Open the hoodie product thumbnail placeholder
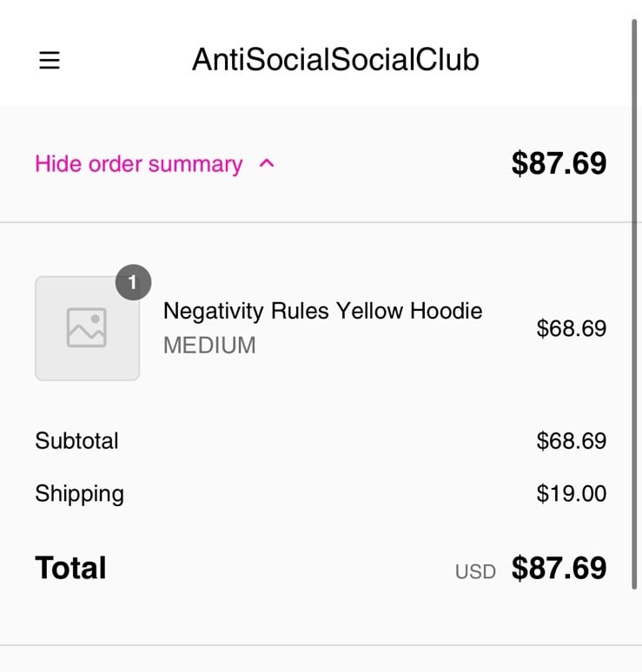Screen dimensions: 642x672 coord(87,328)
